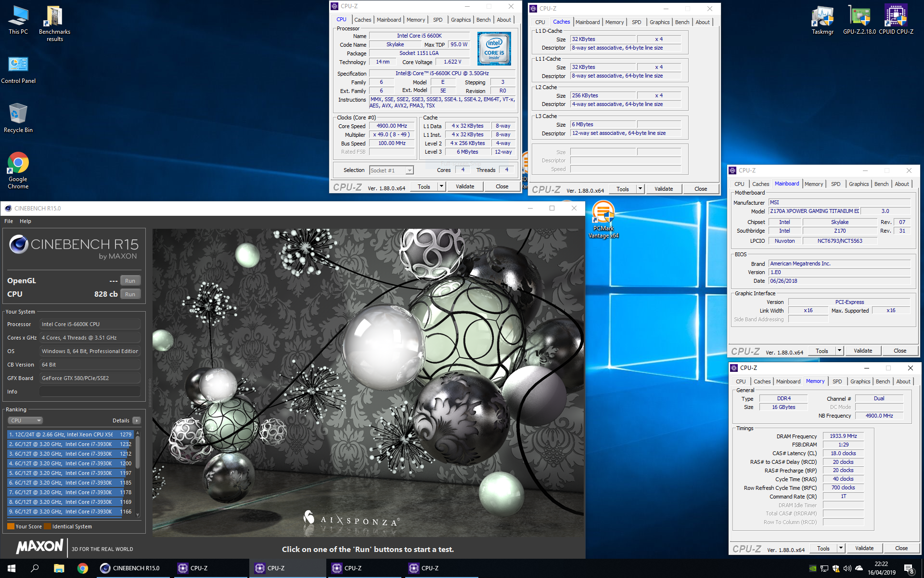Click the DRAM Frequency 1933.9 MHz value
Screen dimensions: 924x578
tap(843, 436)
